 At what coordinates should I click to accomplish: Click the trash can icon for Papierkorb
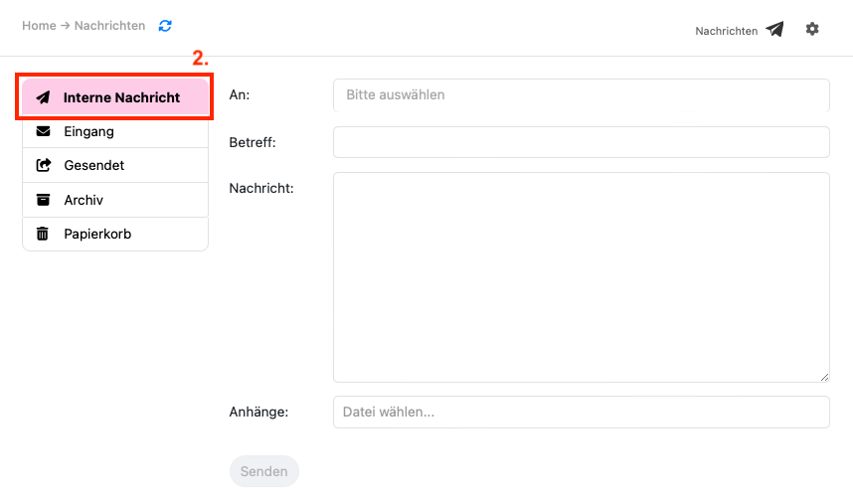(x=43, y=234)
